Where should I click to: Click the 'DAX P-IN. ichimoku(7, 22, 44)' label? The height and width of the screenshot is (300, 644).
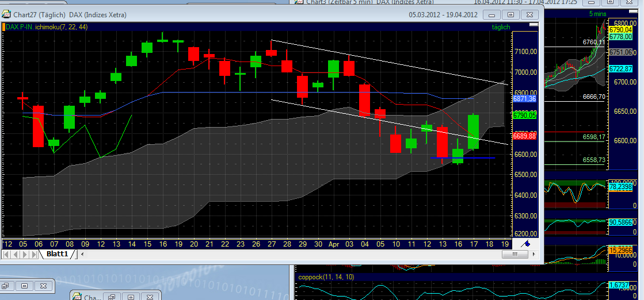pyautogui.click(x=47, y=27)
